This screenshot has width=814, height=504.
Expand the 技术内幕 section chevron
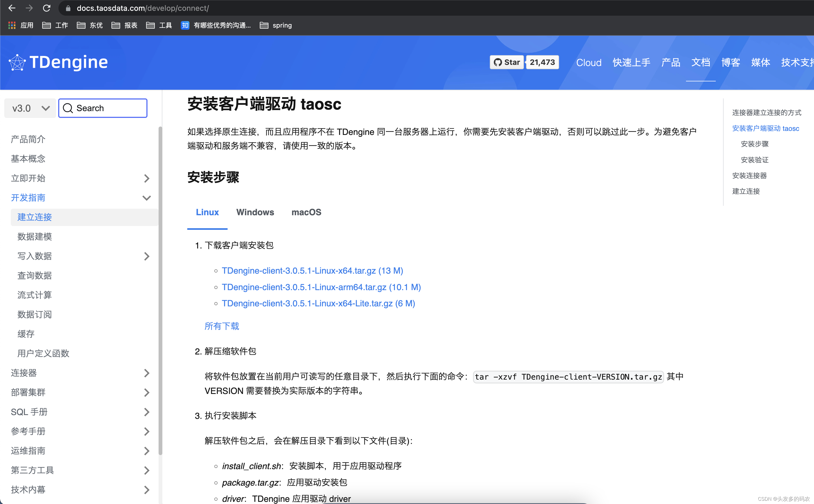click(x=147, y=490)
